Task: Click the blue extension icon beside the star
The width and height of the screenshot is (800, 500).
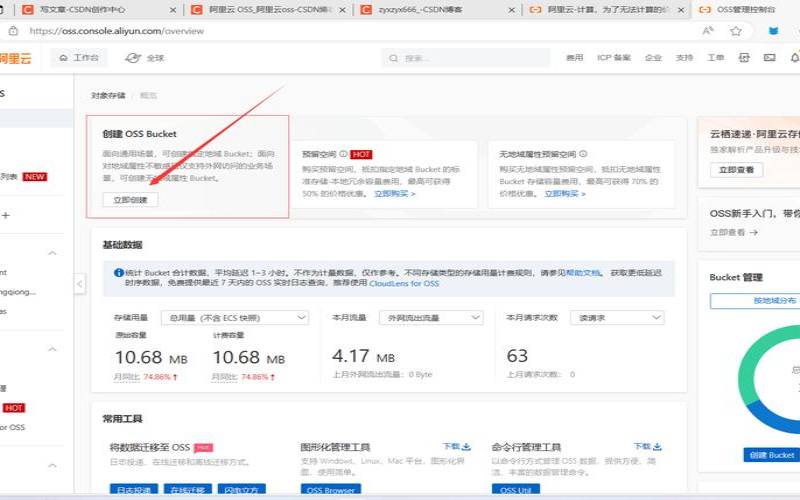Action: pos(773,31)
